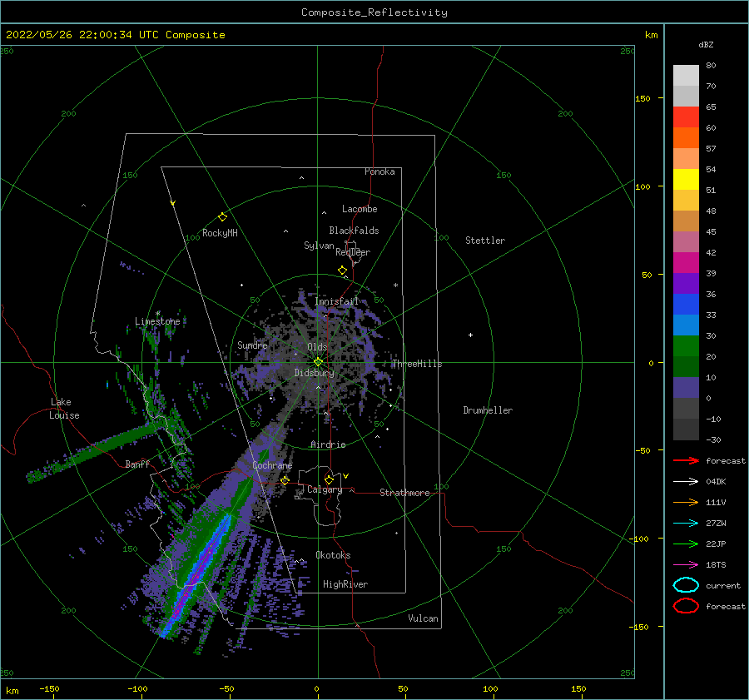
Task: Click the Vulcan label
Action: [424, 618]
